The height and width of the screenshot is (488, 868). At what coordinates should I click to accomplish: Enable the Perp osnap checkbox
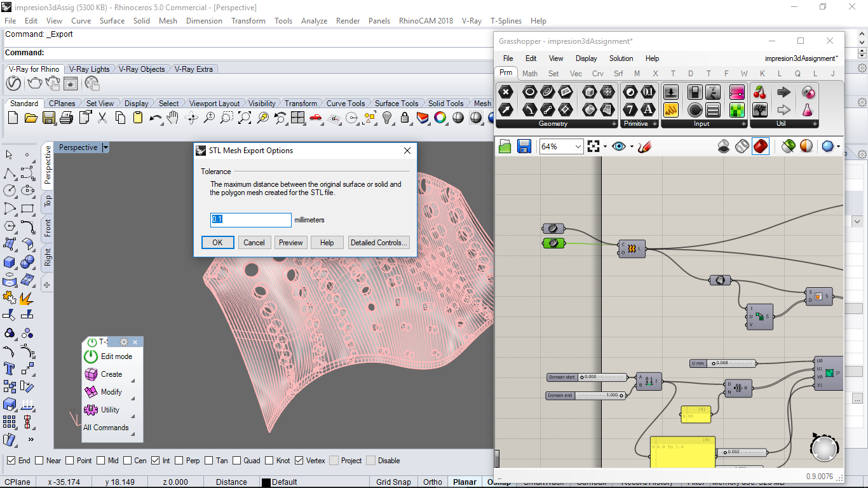[179, 461]
